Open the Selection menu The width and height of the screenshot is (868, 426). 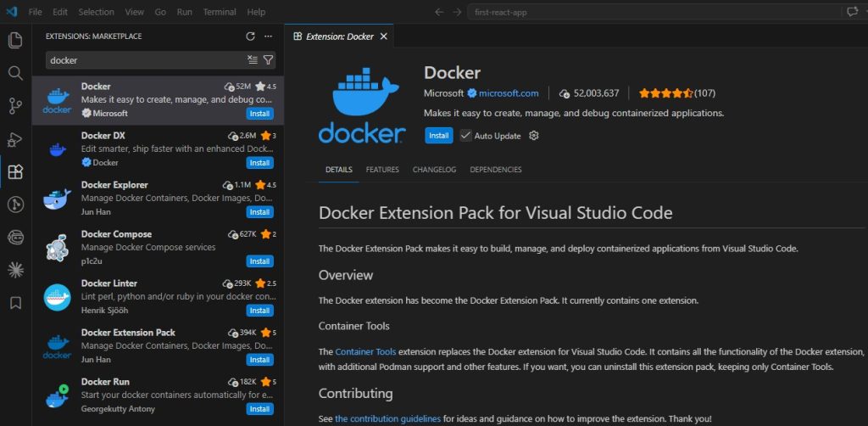point(97,12)
